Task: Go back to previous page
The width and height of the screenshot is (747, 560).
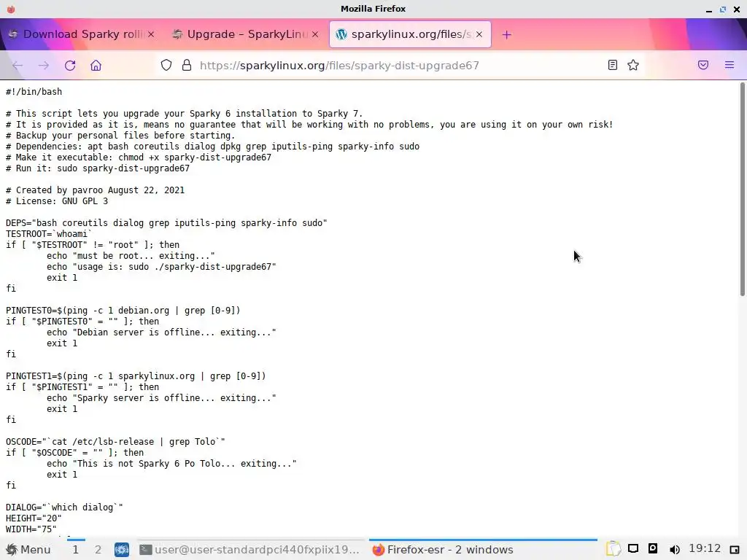Action: (18, 66)
